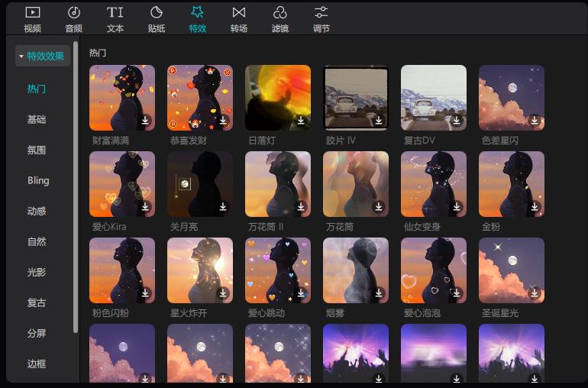The width and height of the screenshot is (588, 388).
Task: Open the 调节 (Adjust) tab
Action: 321,20
